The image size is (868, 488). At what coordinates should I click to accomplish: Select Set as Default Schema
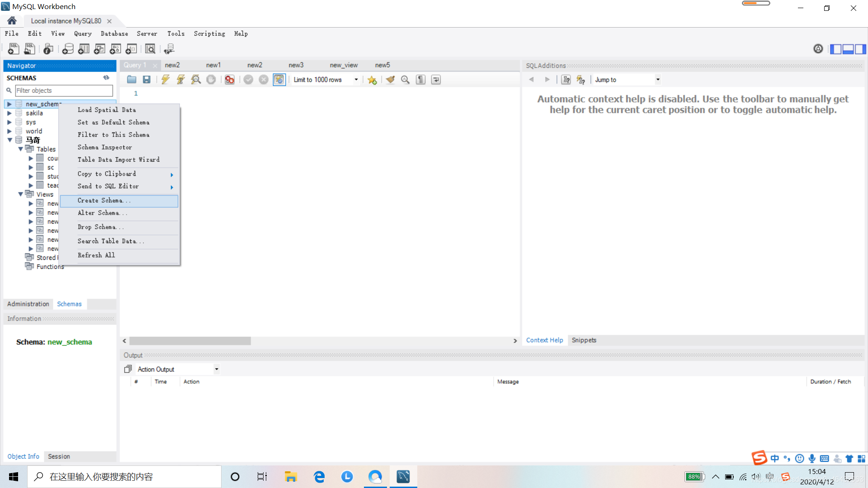click(x=119, y=122)
